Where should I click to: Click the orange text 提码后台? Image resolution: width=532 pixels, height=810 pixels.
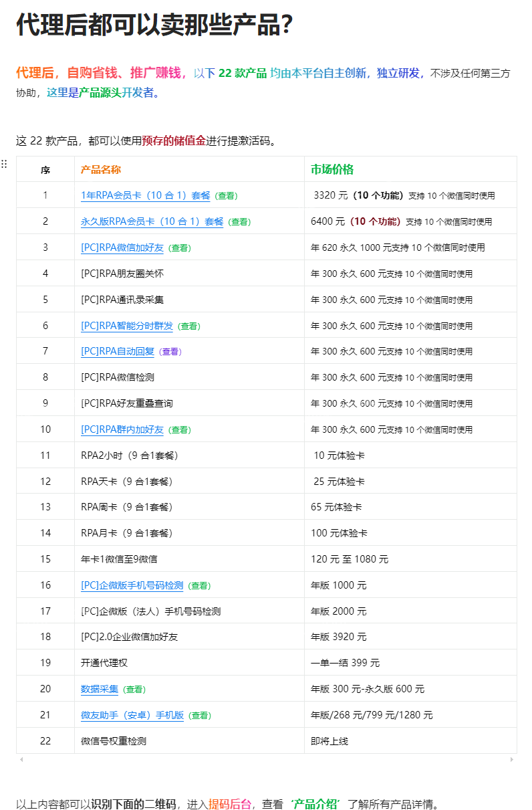coord(230,804)
